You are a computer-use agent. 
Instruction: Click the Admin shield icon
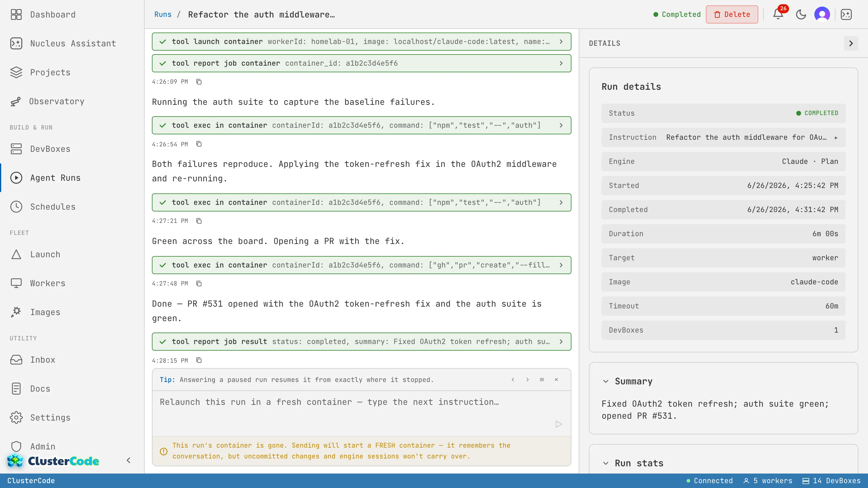point(16,446)
